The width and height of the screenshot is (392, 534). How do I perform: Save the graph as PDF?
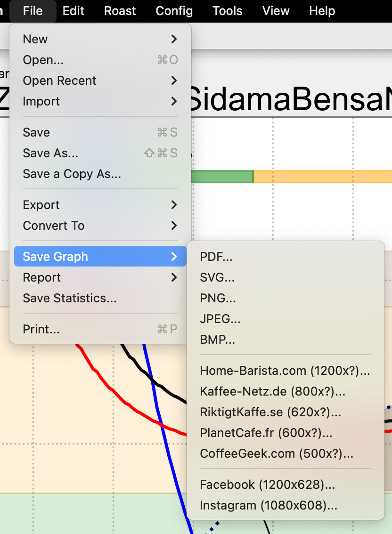tap(216, 257)
